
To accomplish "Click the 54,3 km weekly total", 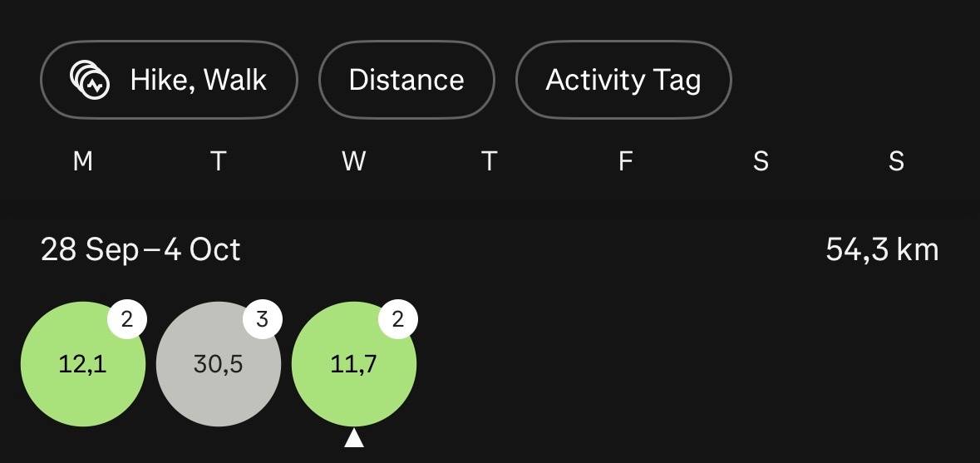I will 882,250.
